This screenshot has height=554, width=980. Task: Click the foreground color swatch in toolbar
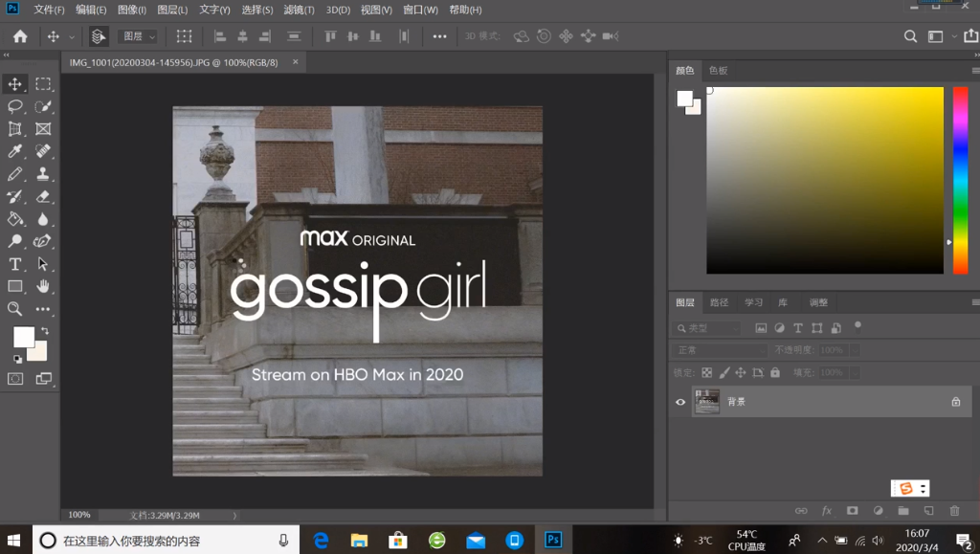coord(24,337)
